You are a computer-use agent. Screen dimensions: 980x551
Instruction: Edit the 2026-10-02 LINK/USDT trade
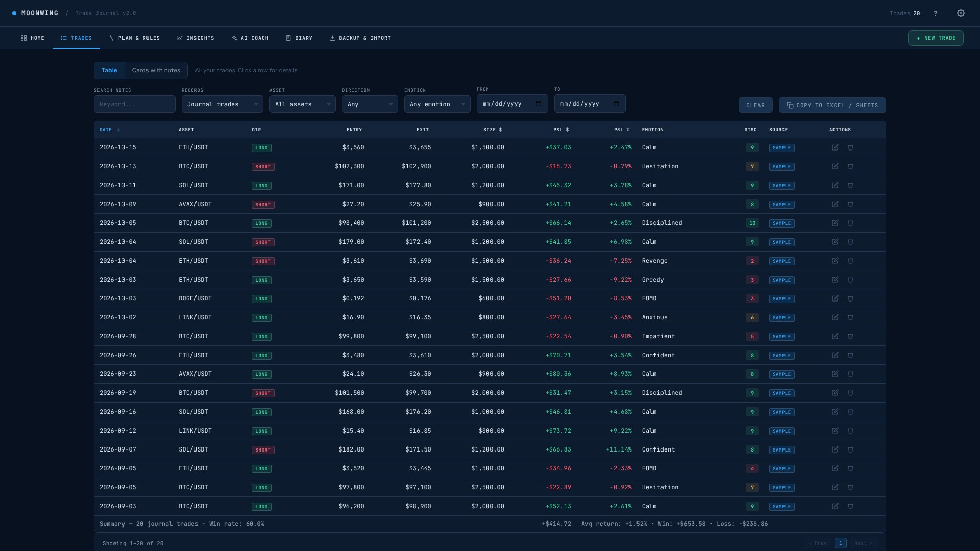[x=835, y=317]
